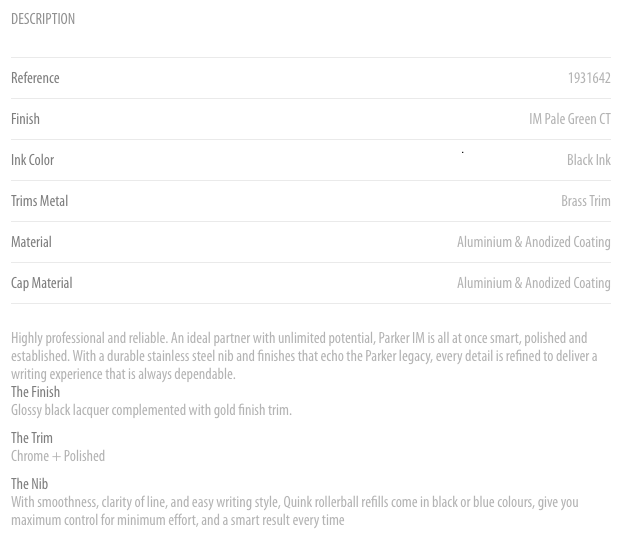Select the Material row label
The width and height of the screenshot is (633, 543).
31,242
